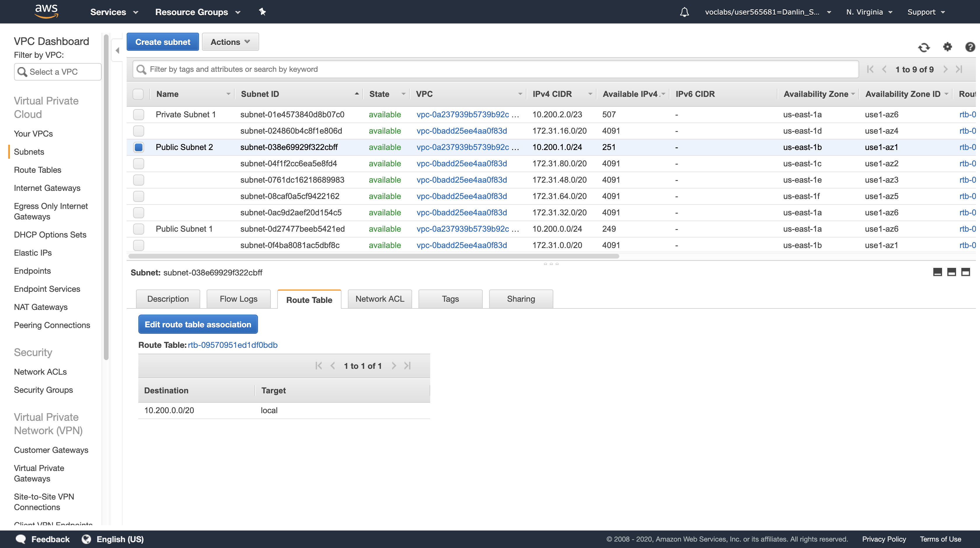Click the horizontal scrollbar under subnet table
The width and height of the screenshot is (980, 548).
click(374, 256)
